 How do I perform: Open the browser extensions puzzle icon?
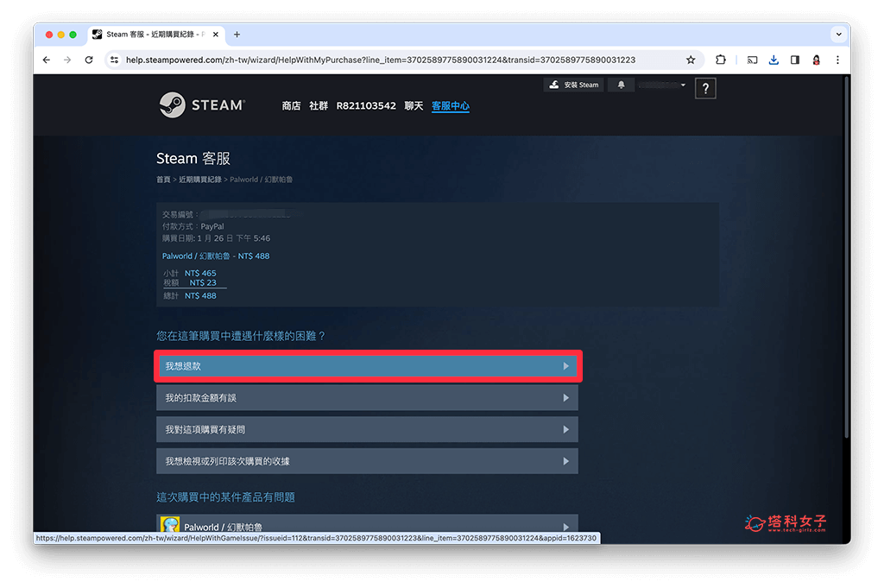pyautogui.click(x=721, y=60)
